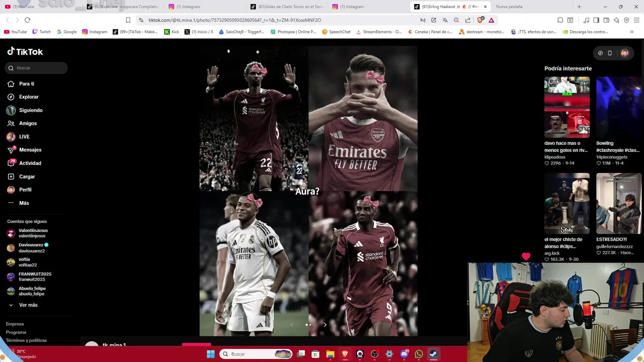
Task: Open Microsoft Store from taskbar
Action: [x=315, y=354]
